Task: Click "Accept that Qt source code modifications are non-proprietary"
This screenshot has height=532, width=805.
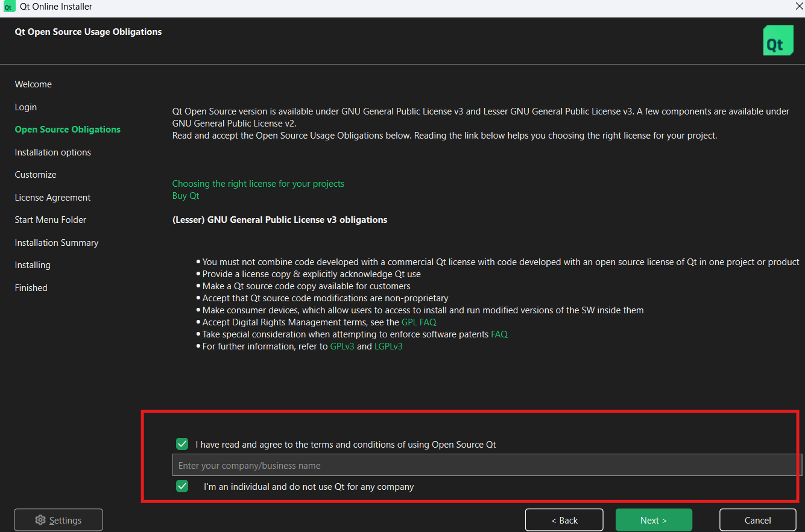Action: (x=326, y=298)
